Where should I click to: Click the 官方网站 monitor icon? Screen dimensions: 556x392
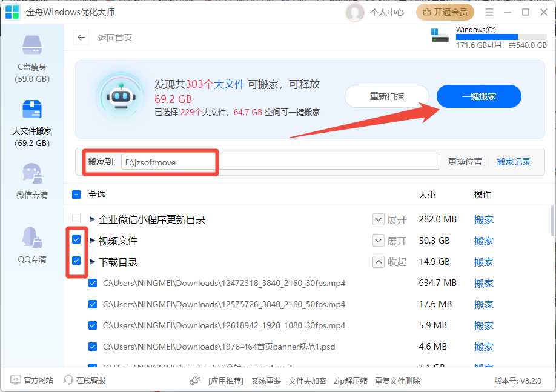(16, 380)
